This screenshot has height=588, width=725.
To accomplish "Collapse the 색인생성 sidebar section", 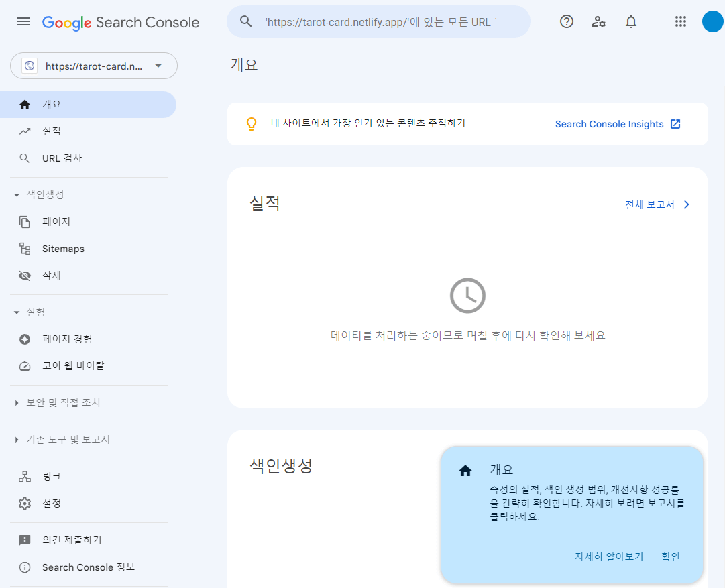I will [x=16, y=194].
